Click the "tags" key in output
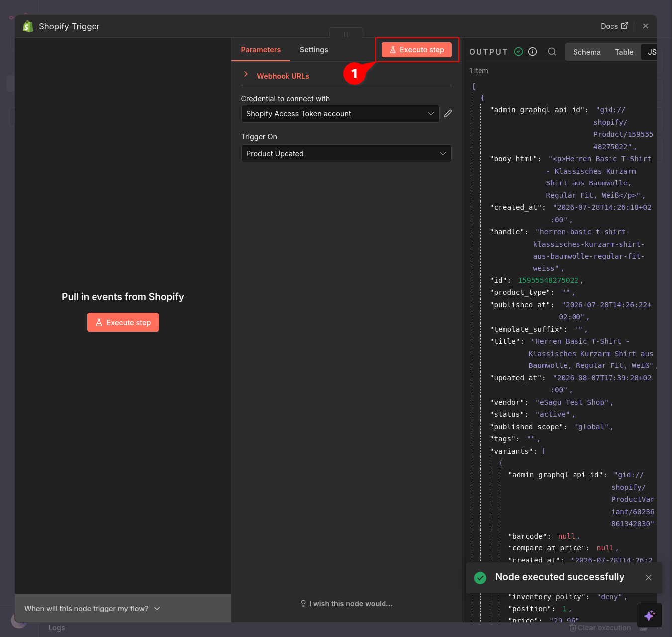The width and height of the screenshot is (672, 637). [x=502, y=439]
